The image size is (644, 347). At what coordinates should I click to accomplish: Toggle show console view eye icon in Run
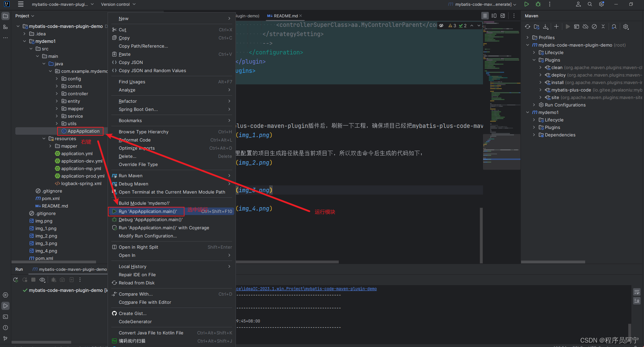click(x=42, y=280)
